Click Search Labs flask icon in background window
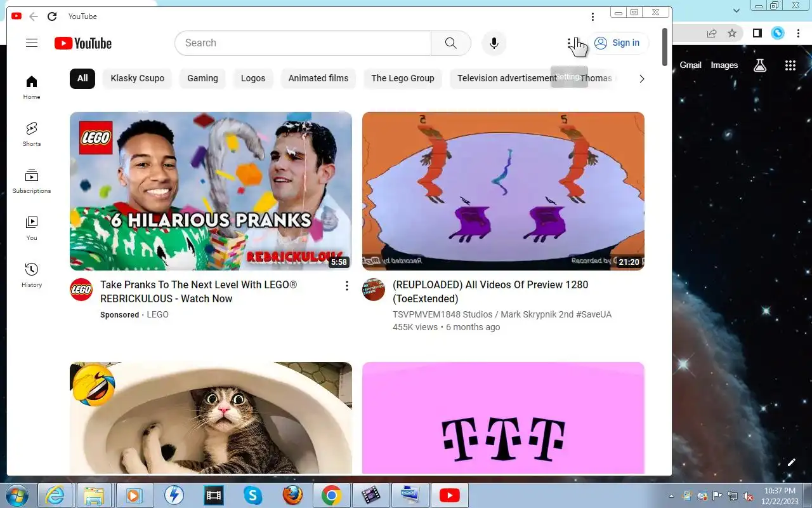812x508 pixels. [760, 65]
